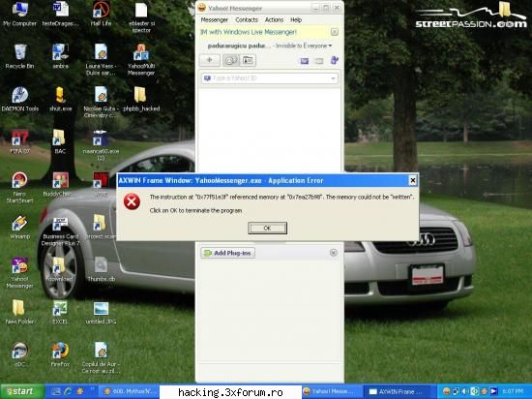
Task: Select the My Computer desktop icon
Action: point(19,15)
